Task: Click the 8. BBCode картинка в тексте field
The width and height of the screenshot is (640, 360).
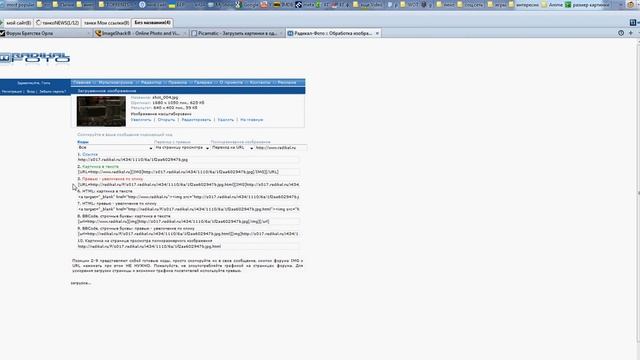Action: 188,222
